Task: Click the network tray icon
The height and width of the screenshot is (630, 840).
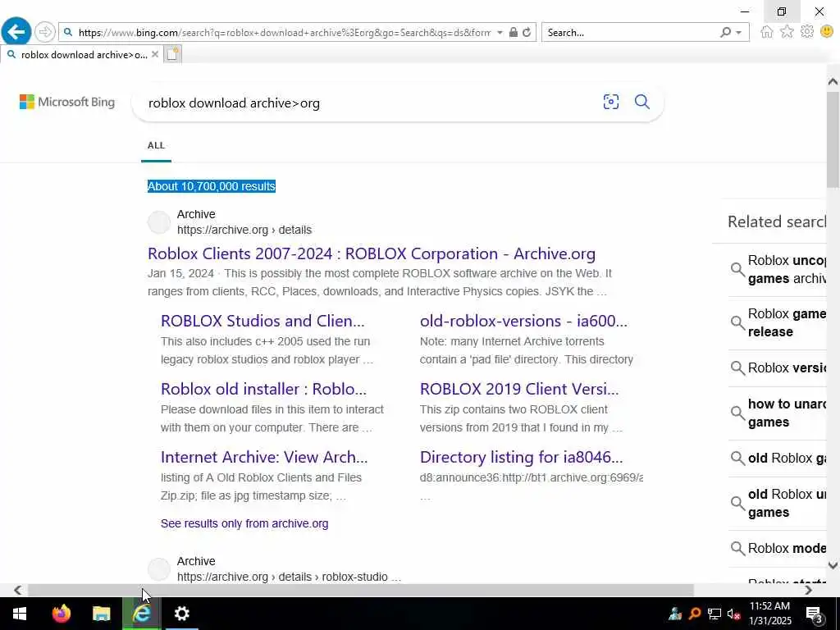Action: [x=714, y=614]
